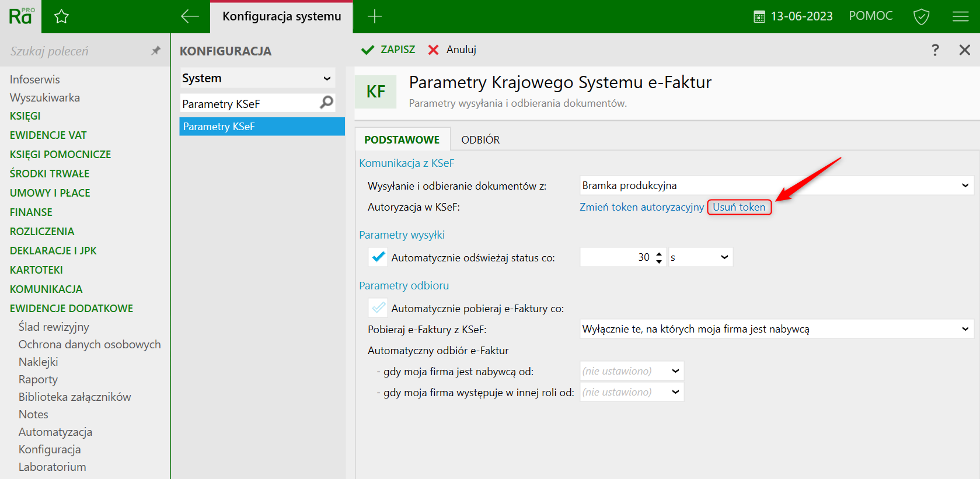
Task: Open Laboratorium item
Action: pos(52,467)
